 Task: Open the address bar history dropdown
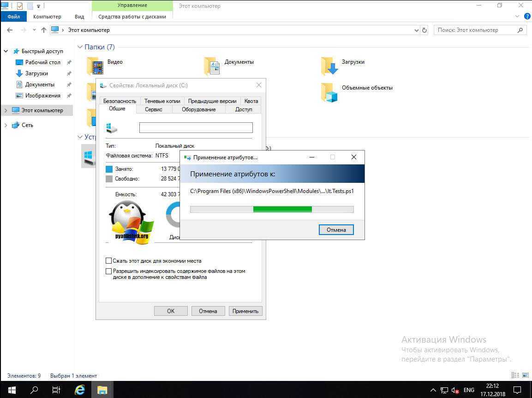[x=416, y=30]
